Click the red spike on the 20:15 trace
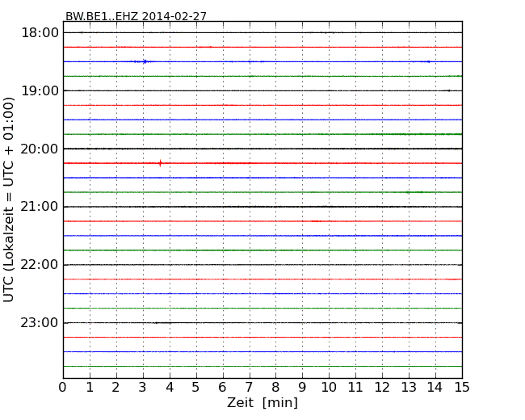 161,163
